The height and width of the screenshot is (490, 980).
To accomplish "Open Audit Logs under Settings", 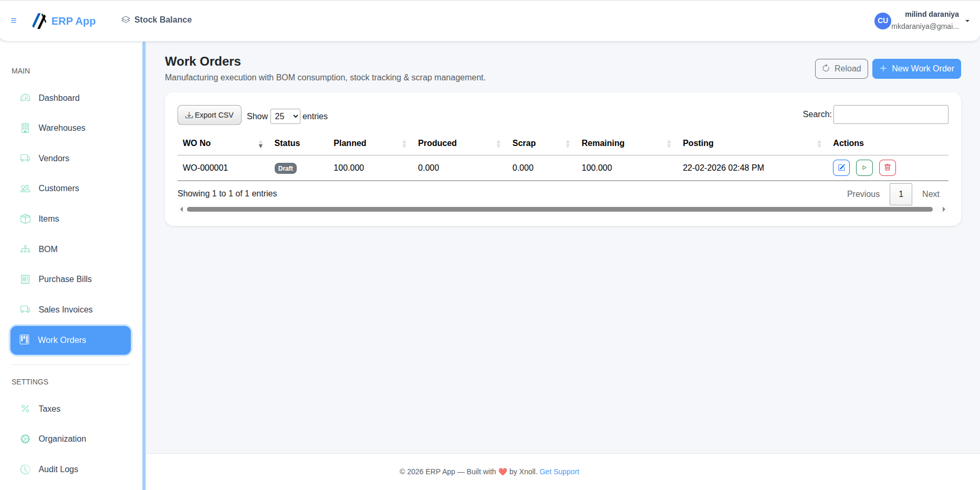I will 58,469.
